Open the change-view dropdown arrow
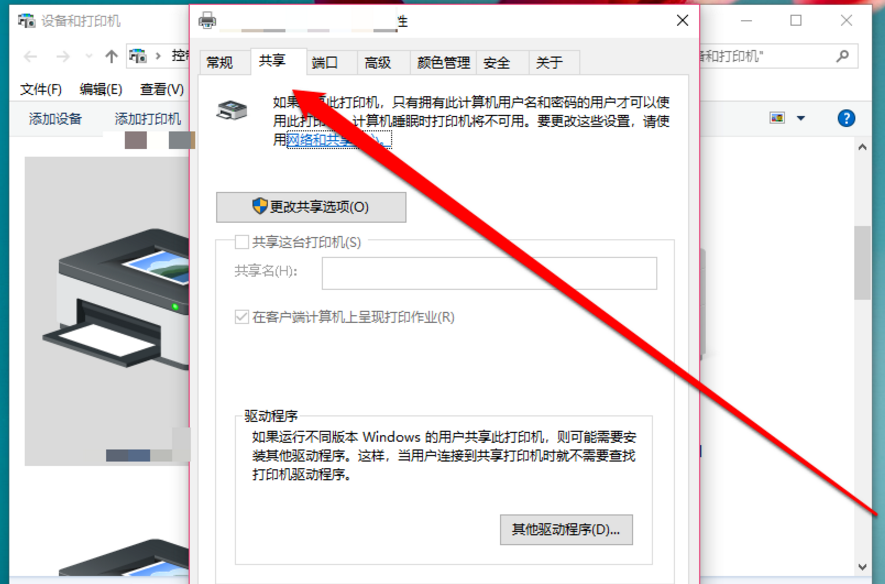Image resolution: width=885 pixels, height=584 pixels. pyautogui.click(x=800, y=118)
